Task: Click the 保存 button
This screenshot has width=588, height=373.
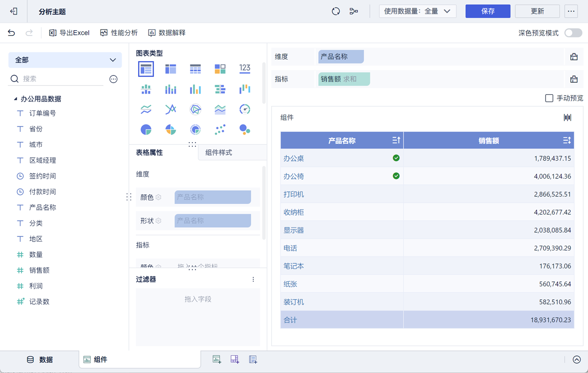Action: click(x=488, y=11)
